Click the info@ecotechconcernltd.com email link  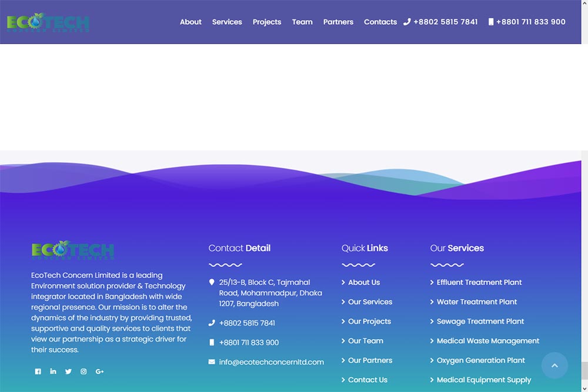click(271, 362)
